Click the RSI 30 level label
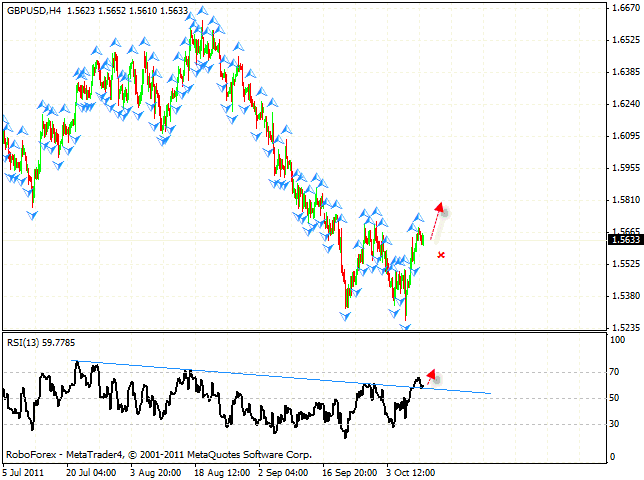Image resolution: width=644 pixels, height=480 pixels. coord(618,424)
